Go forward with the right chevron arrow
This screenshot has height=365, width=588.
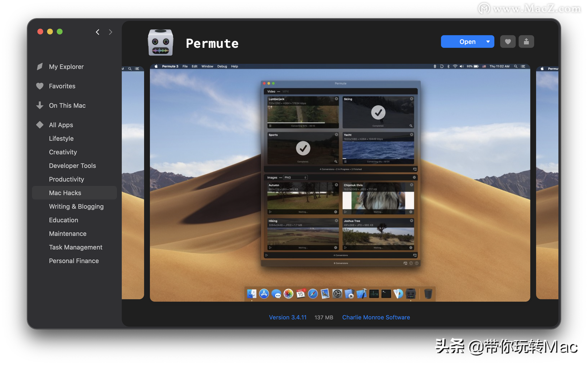point(111,32)
